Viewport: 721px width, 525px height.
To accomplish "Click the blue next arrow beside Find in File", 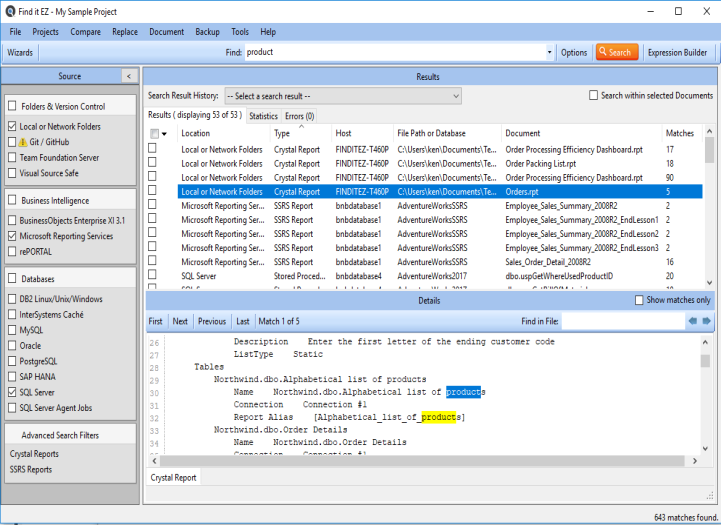I will [x=706, y=321].
